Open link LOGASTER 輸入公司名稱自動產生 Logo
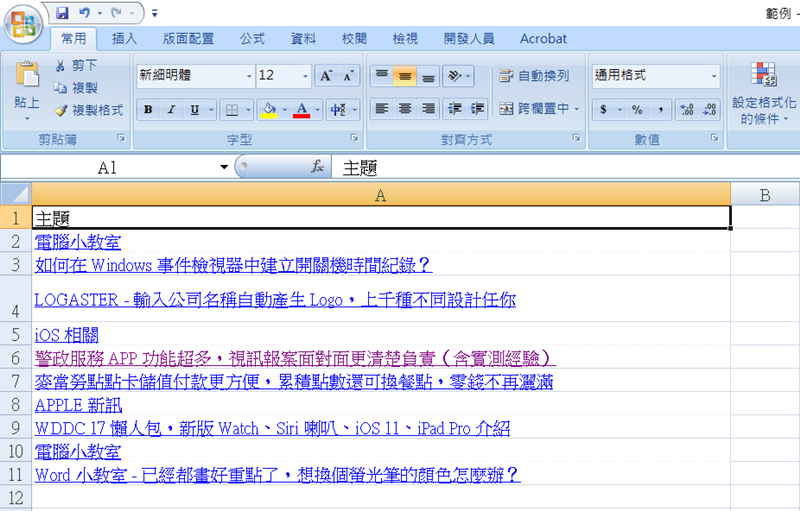The image size is (800, 511). pyautogui.click(x=275, y=300)
